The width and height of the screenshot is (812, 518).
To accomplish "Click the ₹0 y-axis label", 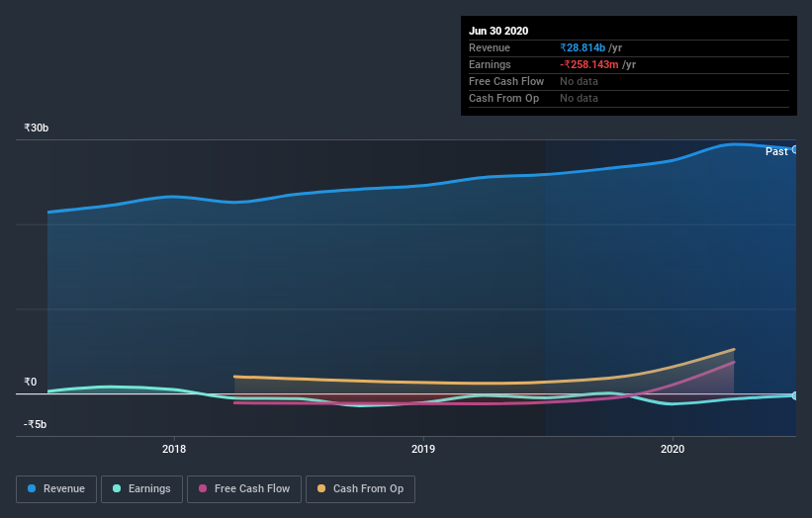I will [x=30, y=382].
